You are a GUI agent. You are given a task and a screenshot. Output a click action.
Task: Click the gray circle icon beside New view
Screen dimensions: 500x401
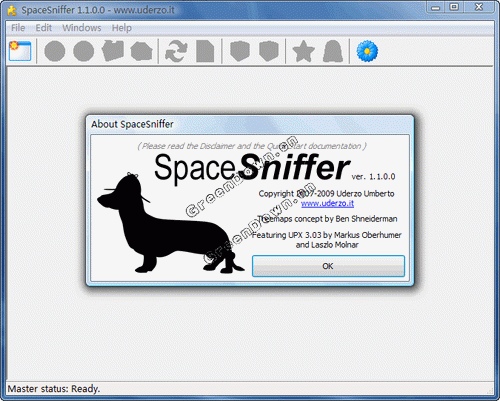coord(55,51)
